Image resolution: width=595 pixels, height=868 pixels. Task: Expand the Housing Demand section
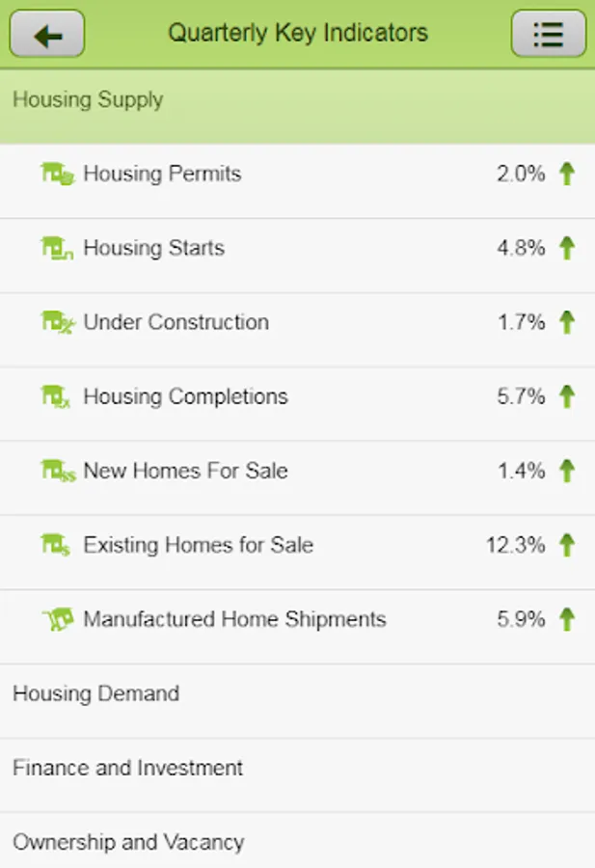click(95, 693)
